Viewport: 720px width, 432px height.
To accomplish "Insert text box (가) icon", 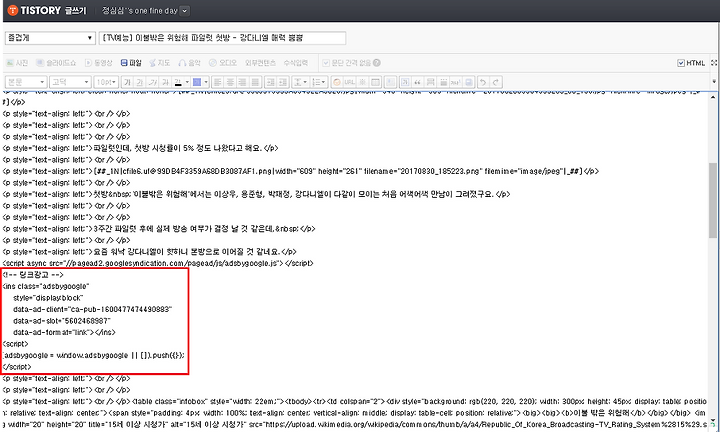I will coord(405,82).
